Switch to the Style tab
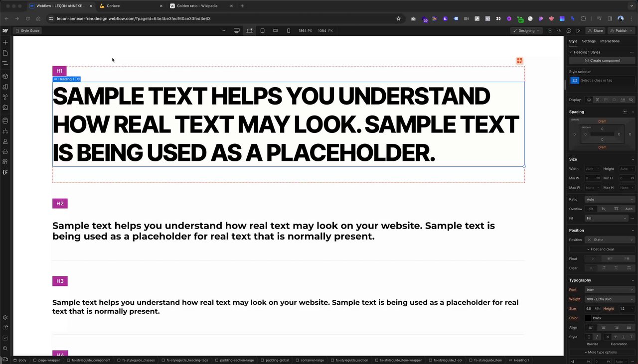 573,41
